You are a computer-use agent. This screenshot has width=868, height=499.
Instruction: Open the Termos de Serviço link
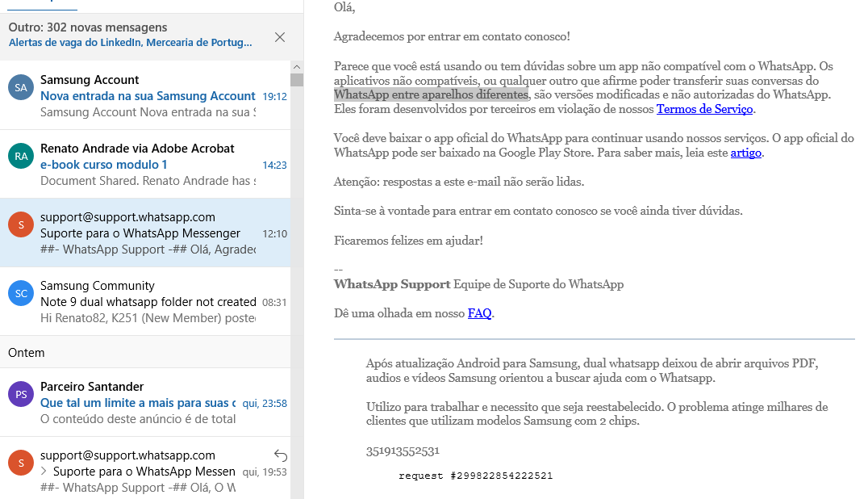704,109
